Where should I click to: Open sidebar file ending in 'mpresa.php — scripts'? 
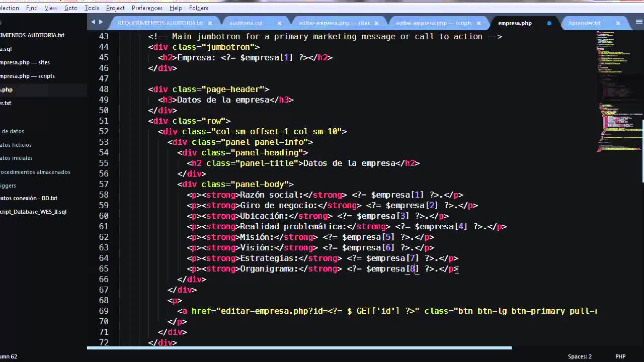coord(27,76)
